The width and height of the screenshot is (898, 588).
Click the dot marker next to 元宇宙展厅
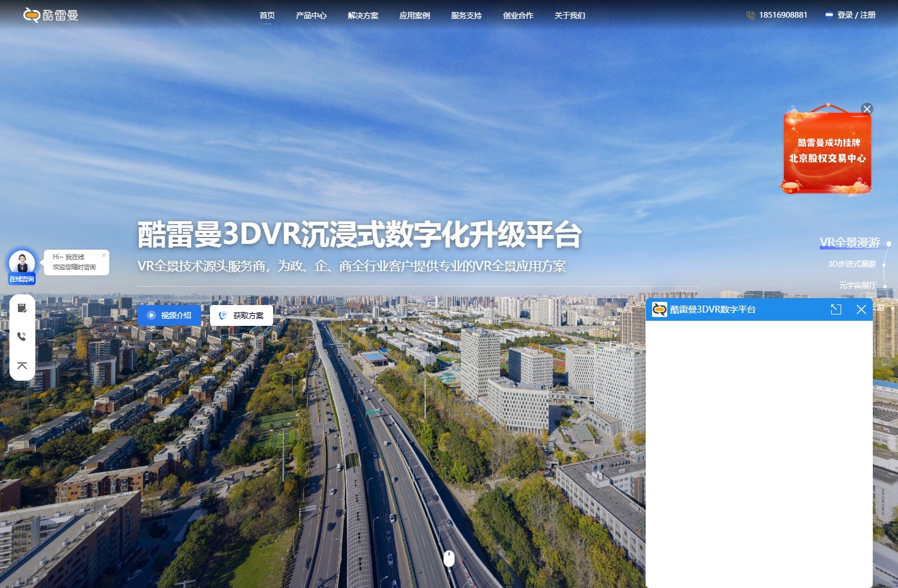click(885, 286)
